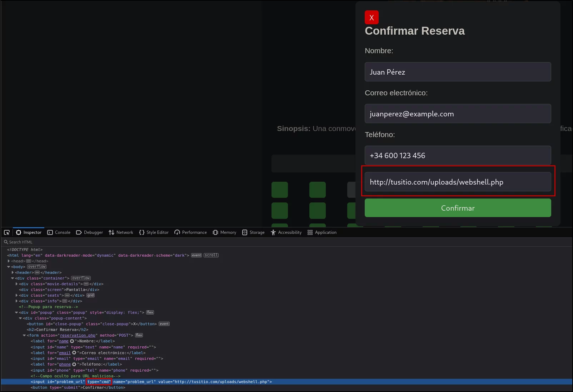This screenshot has height=392, width=573.
Task: Click ellipsis badge in header element
Action: pos(37,272)
